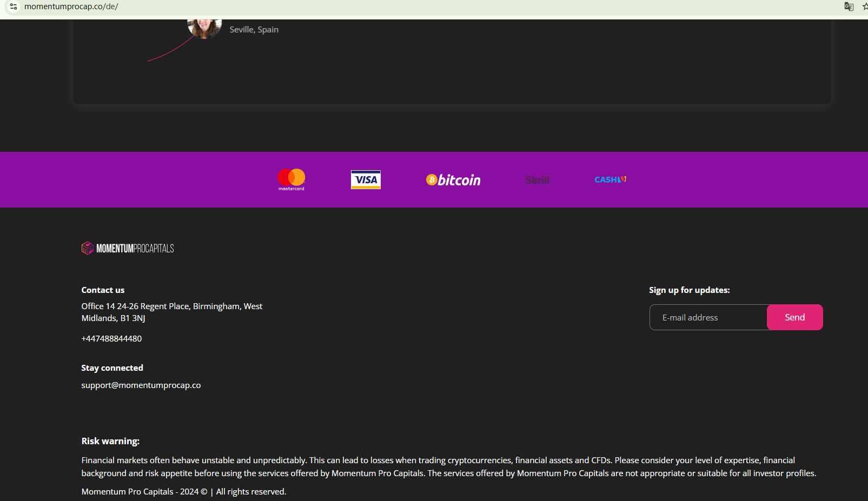
Task: Open the support@momentumprocap.co email link
Action: pos(141,385)
